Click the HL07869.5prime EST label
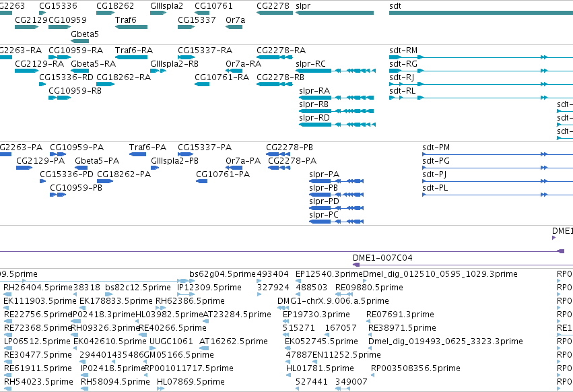Image resolution: width=573 pixels, height=392 pixels. 191,382
